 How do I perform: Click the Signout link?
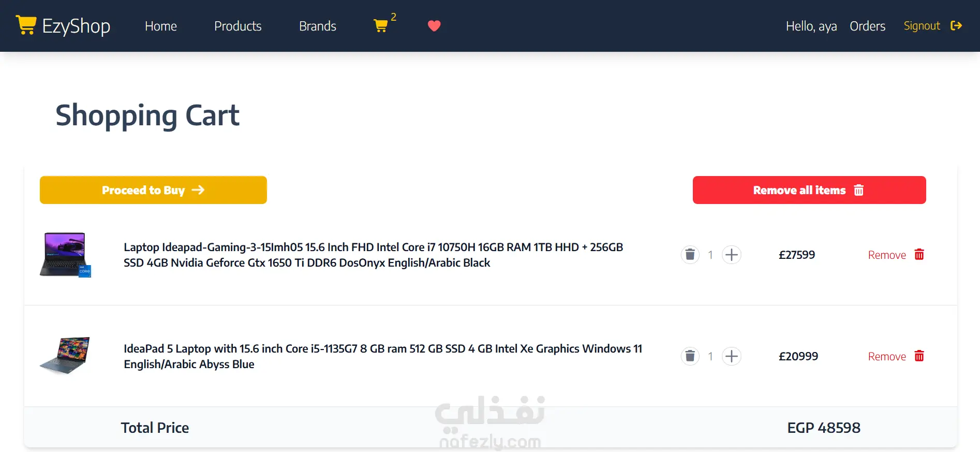click(x=922, y=26)
